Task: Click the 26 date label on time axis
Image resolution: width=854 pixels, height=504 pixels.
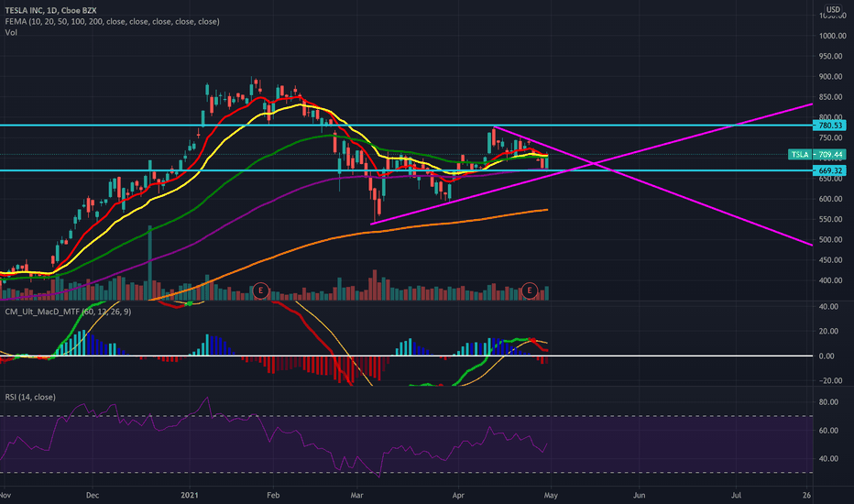Action: click(x=806, y=495)
